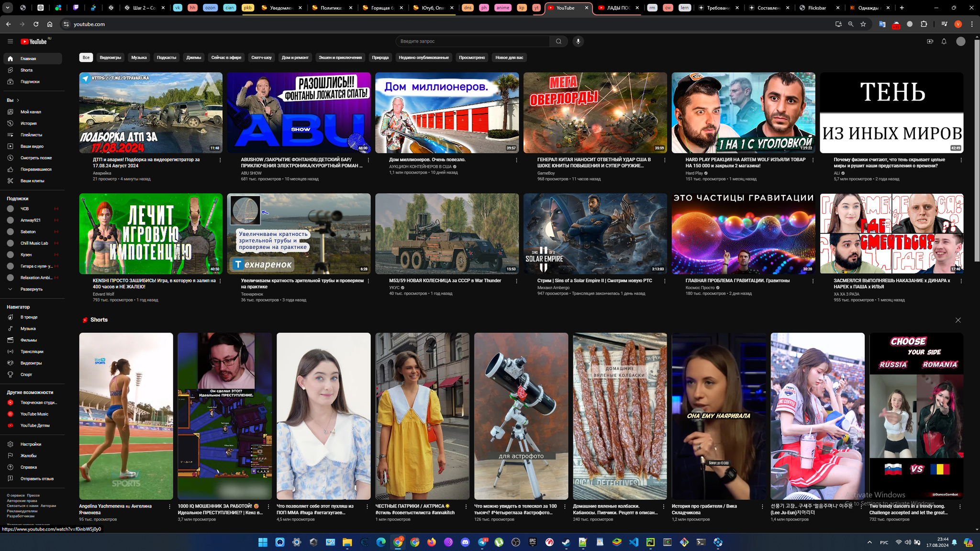The height and width of the screenshot is (551, 980).
Task: Expand the Вы section chevron
Action: [x=18, y=100]
